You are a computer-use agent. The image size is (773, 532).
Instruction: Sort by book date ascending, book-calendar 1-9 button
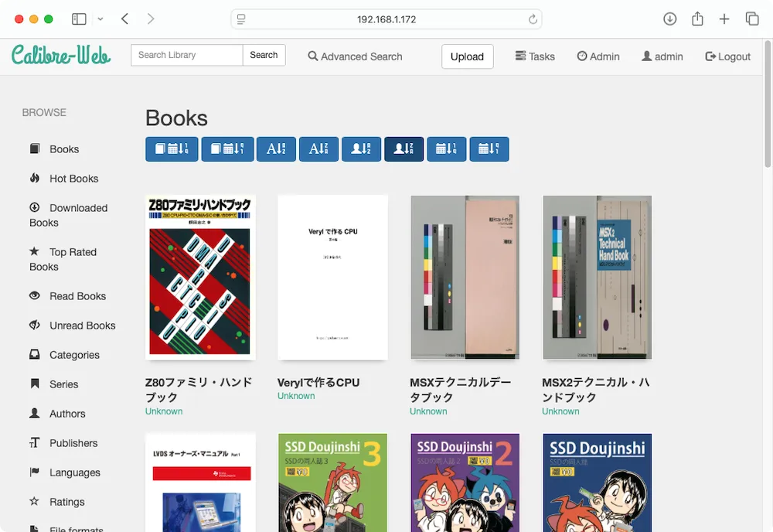pos(172,149)
